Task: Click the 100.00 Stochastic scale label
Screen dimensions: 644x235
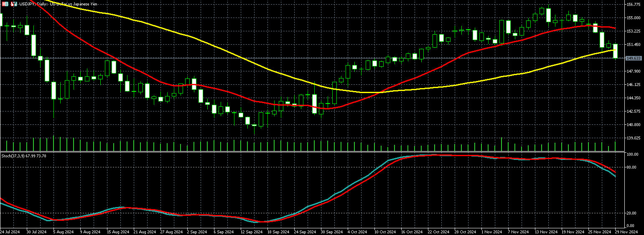Action: [x=633, y=154]
